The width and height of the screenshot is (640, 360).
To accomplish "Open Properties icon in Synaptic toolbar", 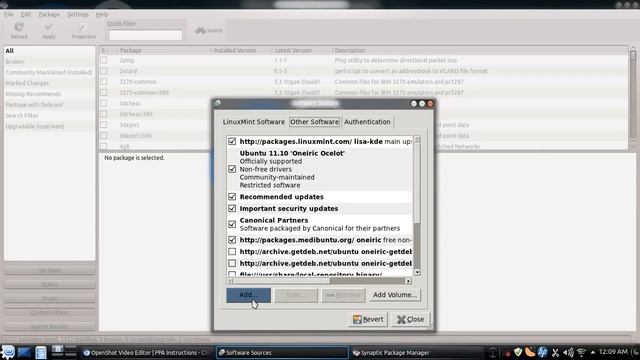I will 83,27.
